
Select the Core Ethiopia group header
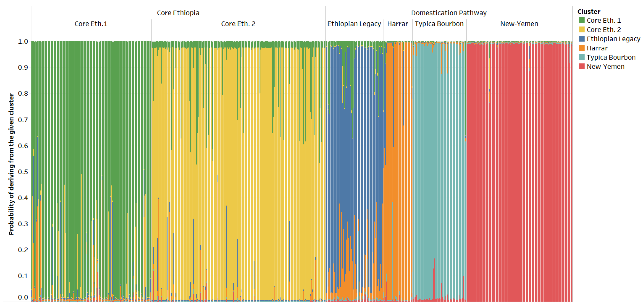[178, 13]
